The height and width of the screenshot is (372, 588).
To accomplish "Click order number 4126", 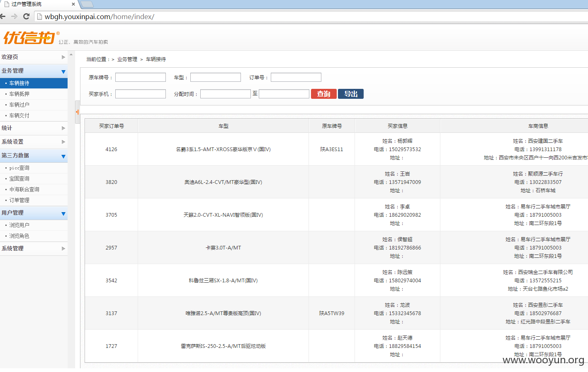I will (112, 149).
